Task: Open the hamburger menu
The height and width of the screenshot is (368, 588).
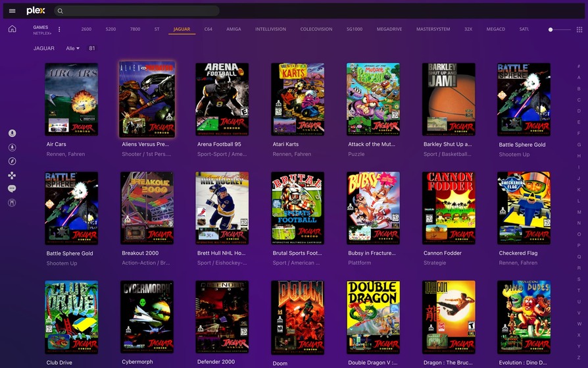Action: (x=12, y=11)
